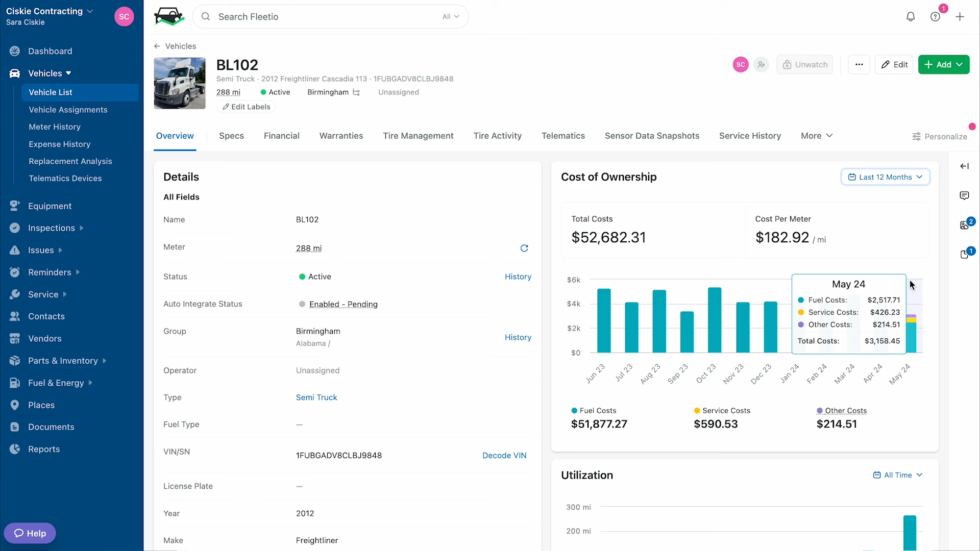The height and width of the screenshot is (551, 980).
Task: Click the Decode VIN link
Action: pyautogui.click(x=504, y=456)
